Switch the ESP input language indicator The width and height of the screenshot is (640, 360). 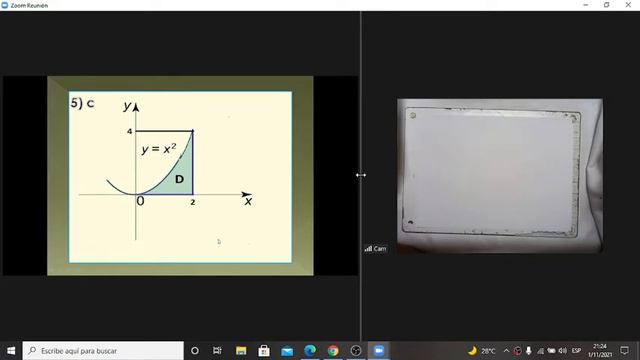[x=576, y=351]
